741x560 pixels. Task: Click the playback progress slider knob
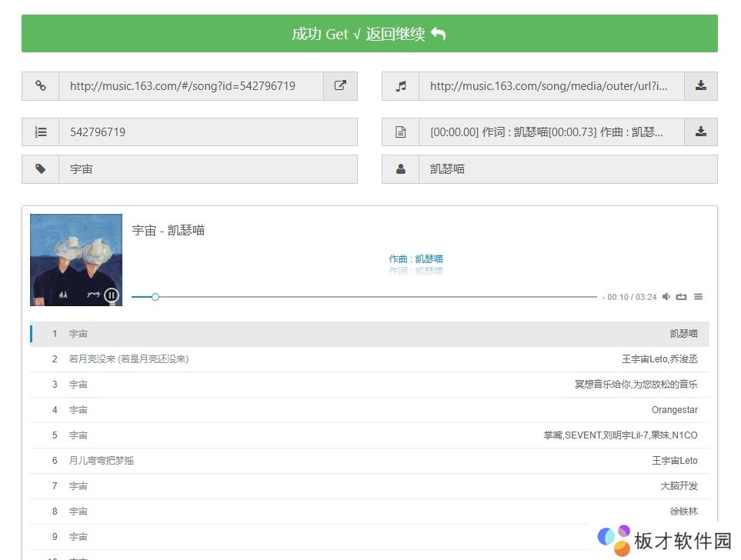155,297
